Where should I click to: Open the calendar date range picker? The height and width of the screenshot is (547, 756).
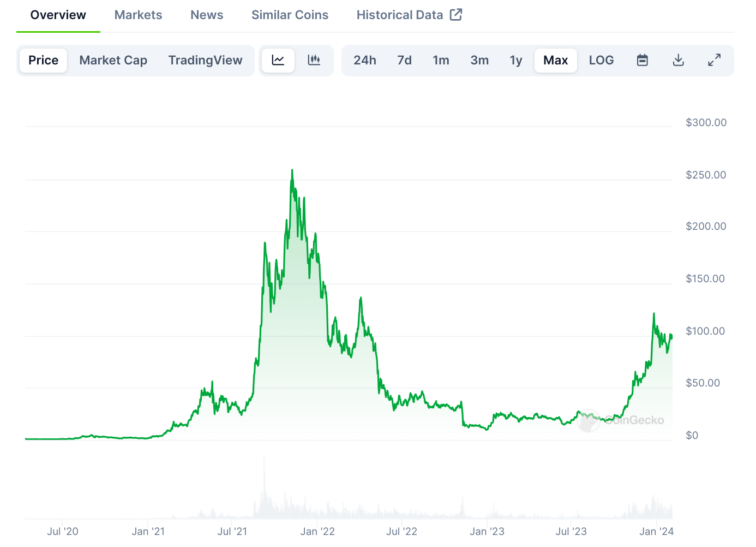[643, 60]
